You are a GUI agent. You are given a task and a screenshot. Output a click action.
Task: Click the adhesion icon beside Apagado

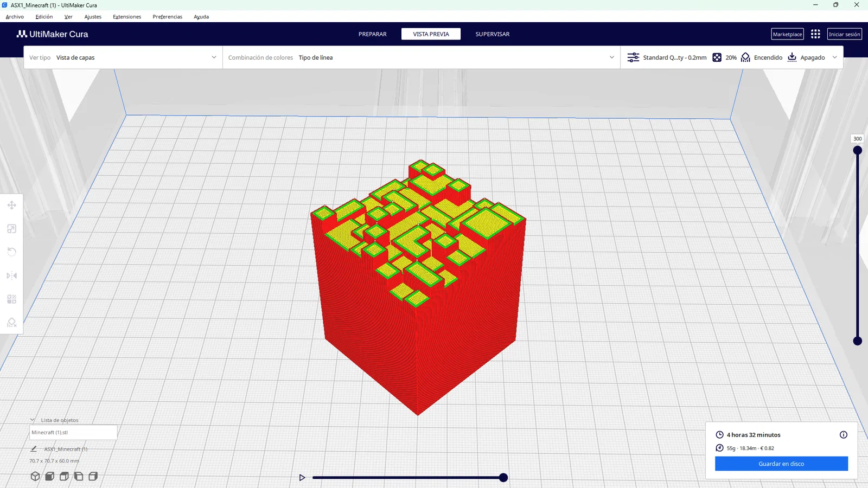click(x=792, y=57)
